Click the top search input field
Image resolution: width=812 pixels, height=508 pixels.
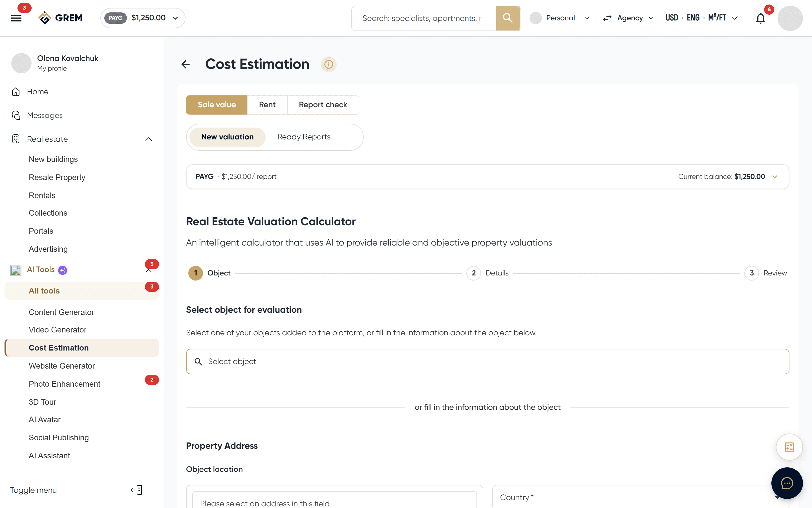pos(423,18)
